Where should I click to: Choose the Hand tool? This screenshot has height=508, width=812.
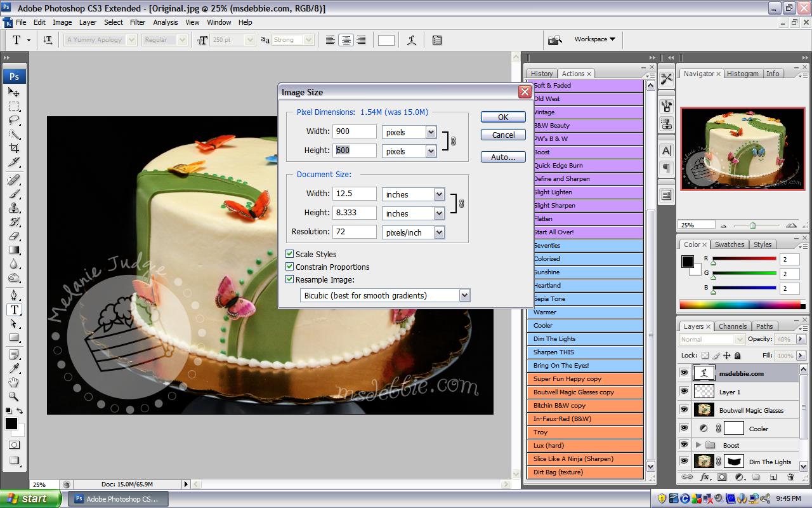click(x=14, y=382)
